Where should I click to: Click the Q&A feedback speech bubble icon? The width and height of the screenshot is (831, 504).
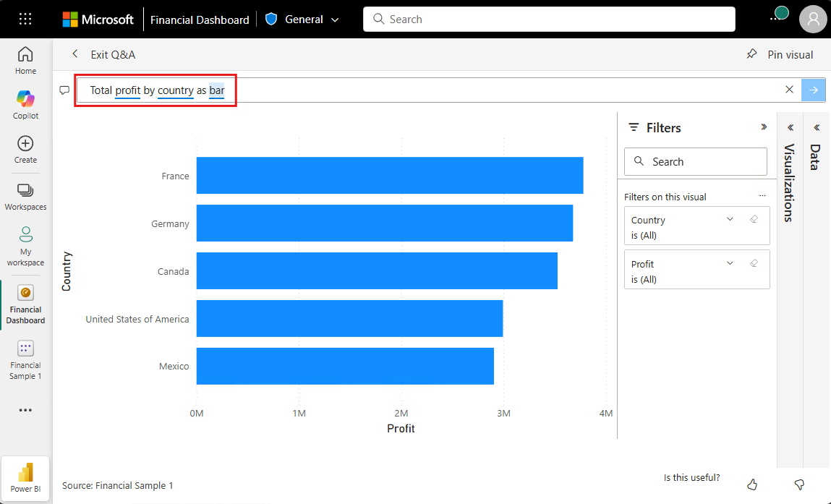click(64, 90)
